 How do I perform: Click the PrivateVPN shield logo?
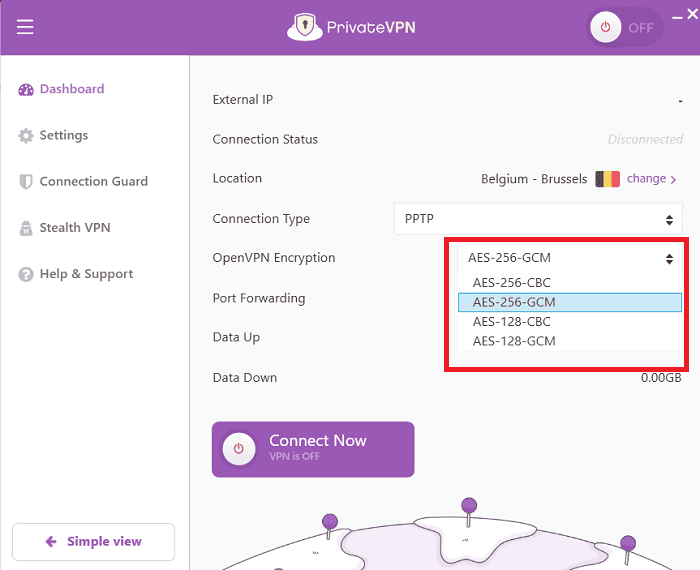click(x=304, y=27)
